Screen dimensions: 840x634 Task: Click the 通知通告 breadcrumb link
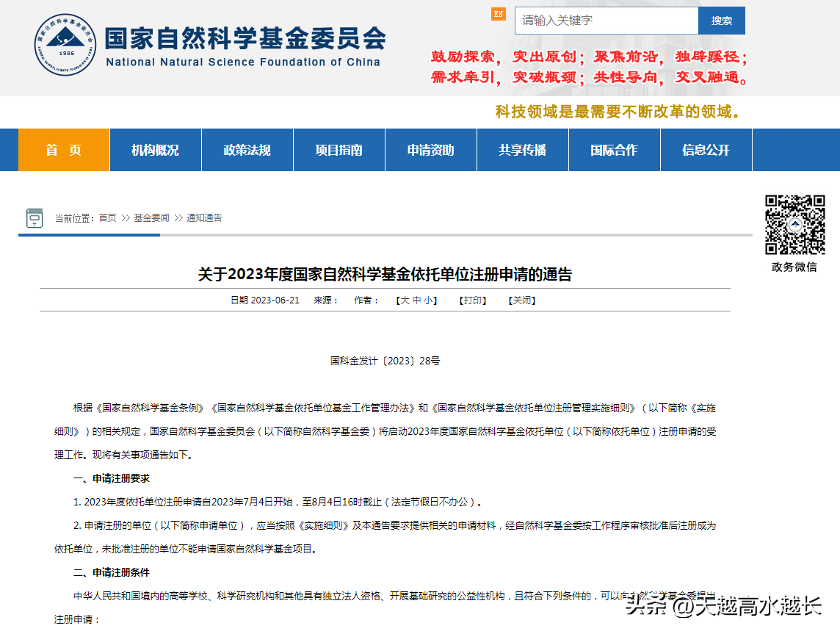(204, 217)
